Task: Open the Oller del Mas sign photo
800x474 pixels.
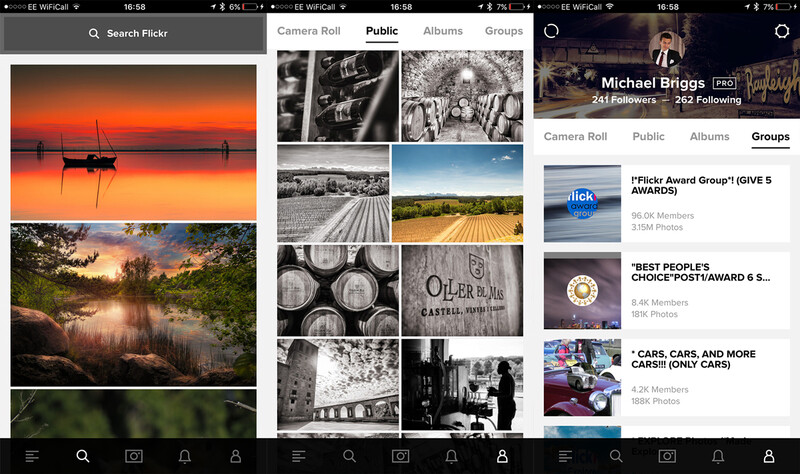Action: [x=462, y=290]
